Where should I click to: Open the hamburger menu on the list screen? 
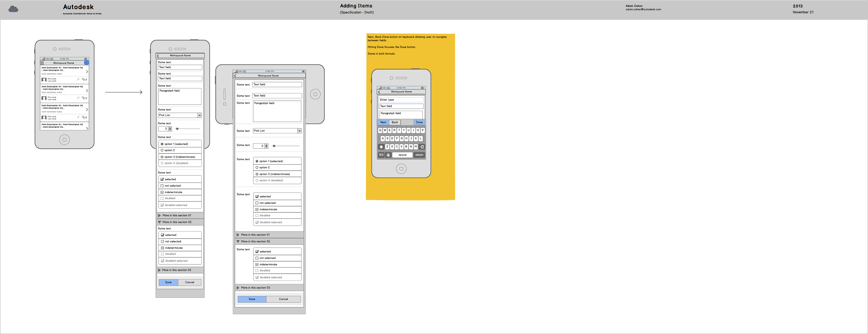(42, 63)
